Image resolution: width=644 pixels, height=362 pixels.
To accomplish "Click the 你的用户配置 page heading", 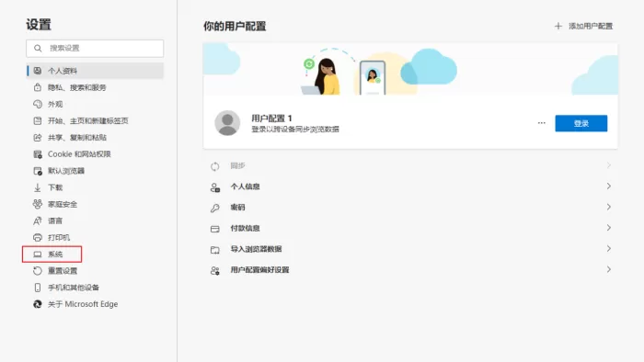I will pos(235,27).
